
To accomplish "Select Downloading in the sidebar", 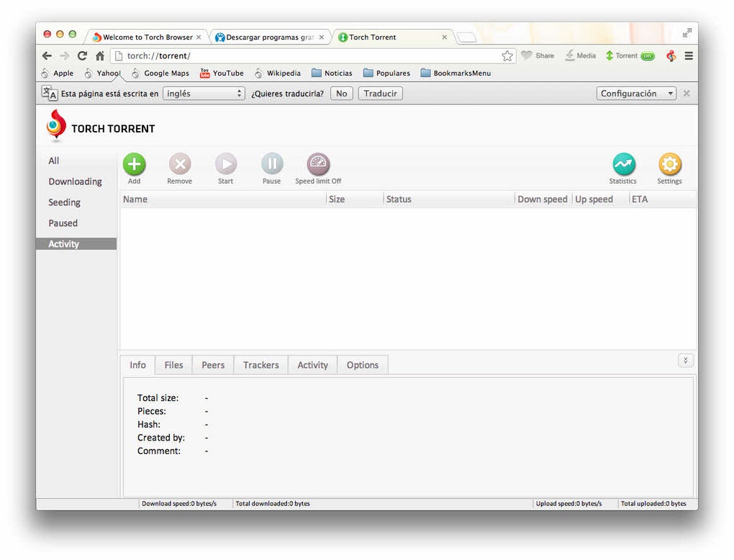I will [75, 181].
